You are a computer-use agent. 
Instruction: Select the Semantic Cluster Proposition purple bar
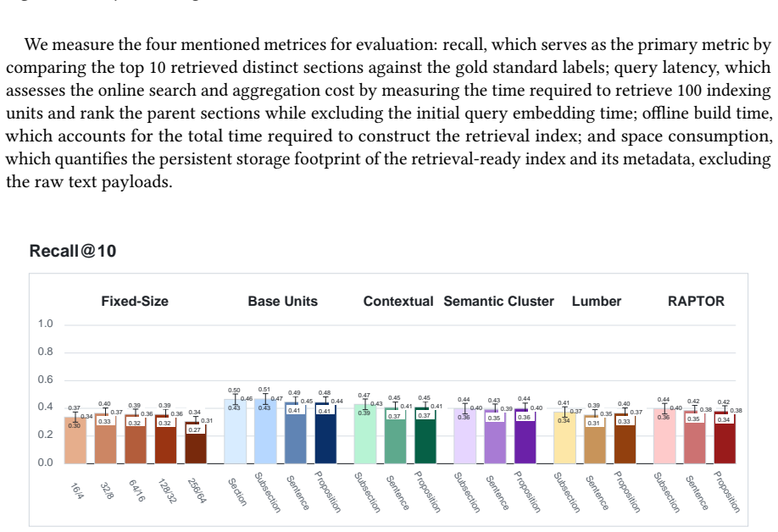525,436
